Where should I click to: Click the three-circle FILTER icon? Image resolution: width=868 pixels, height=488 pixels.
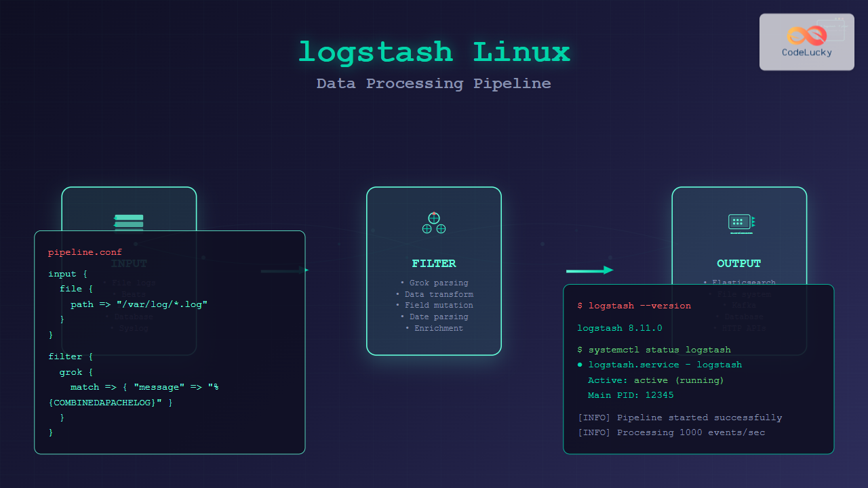[x=434, y=223]
